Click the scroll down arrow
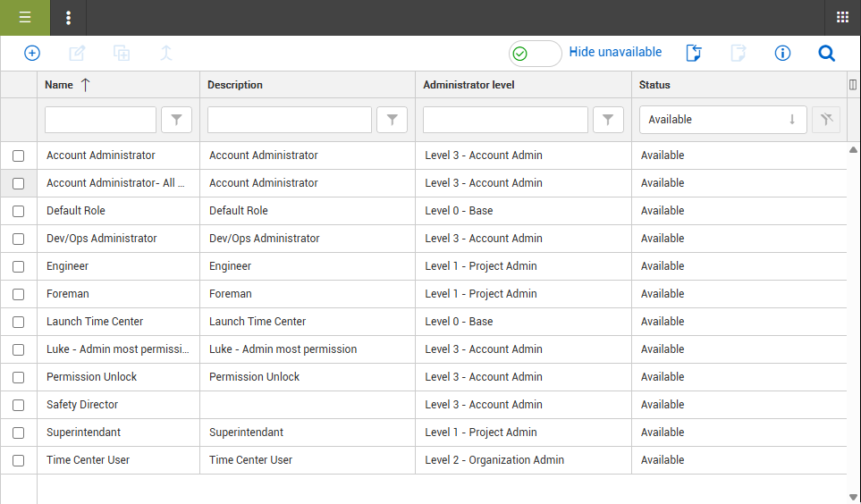The image size is (861, 504). [853, 497]
